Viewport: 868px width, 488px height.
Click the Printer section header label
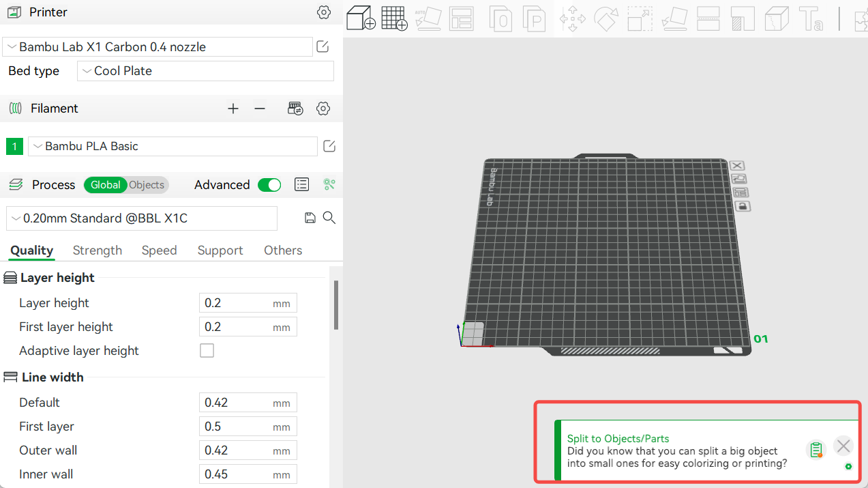point(48,12)
